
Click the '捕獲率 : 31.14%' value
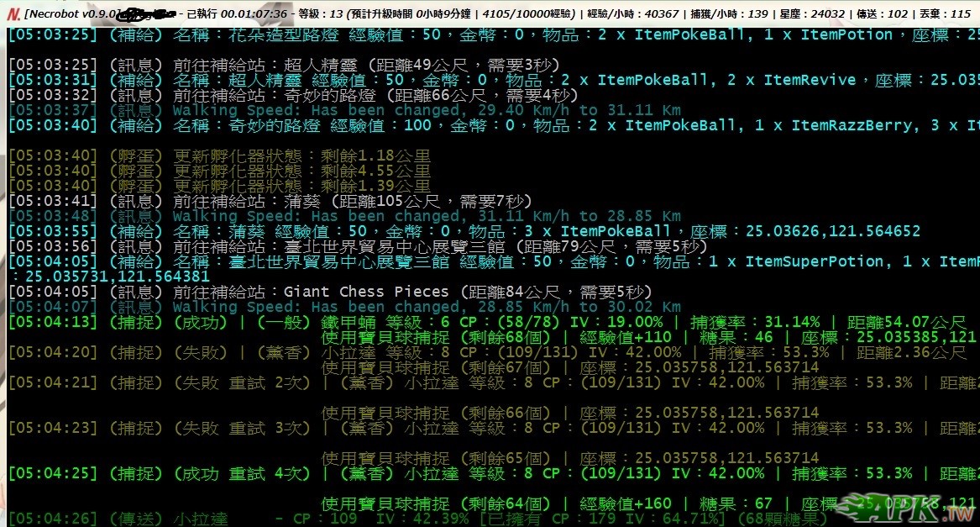(x=755, y=322)
